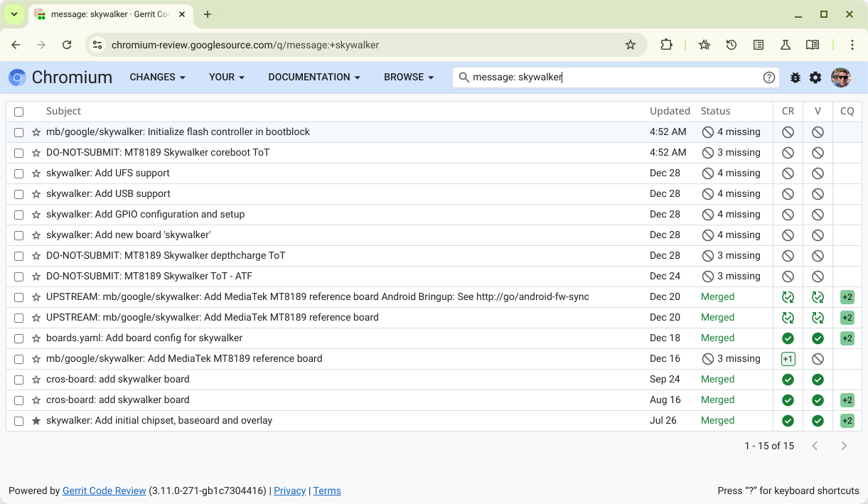Open the YOUR menu
The image size is (868, 504).
(227, 77)
